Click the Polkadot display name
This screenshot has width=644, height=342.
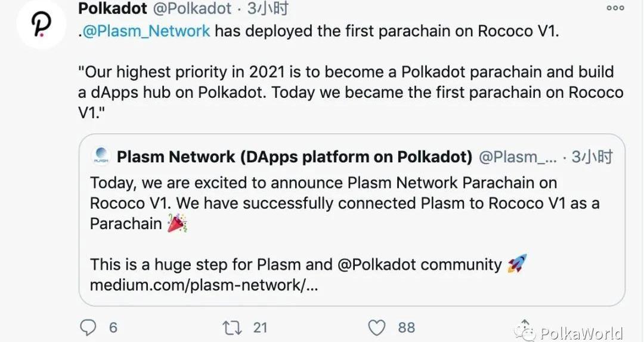[x=113, y=8]
